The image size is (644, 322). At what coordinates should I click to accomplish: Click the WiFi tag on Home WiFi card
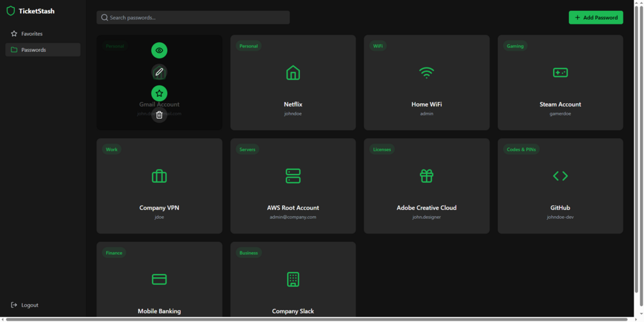coord(378,46)
